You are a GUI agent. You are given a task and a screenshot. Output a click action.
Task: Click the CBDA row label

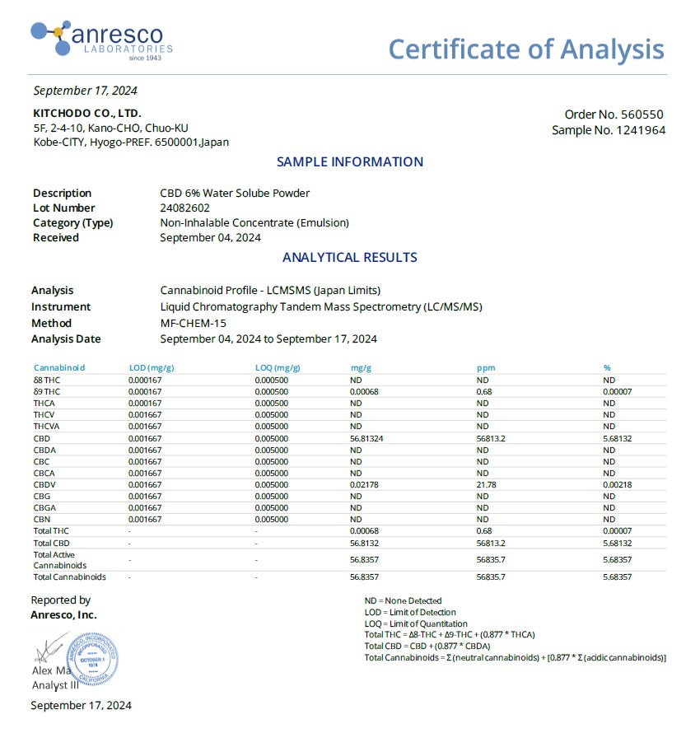44,451
